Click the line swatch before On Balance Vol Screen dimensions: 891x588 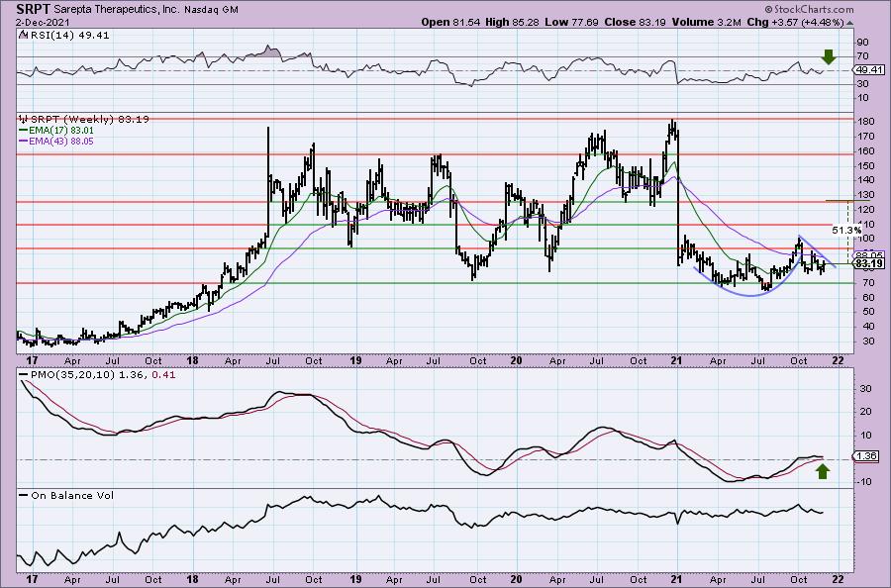[24, 495]
